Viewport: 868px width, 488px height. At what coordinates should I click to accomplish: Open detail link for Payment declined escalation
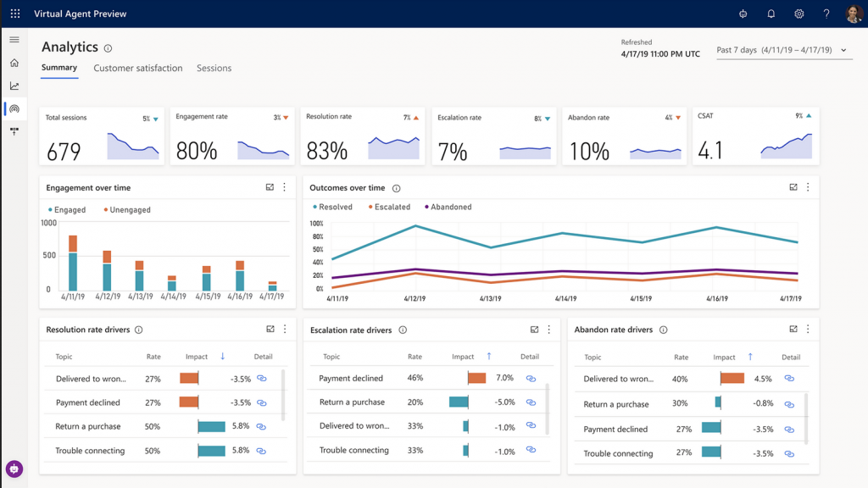[x=531, y=379]
